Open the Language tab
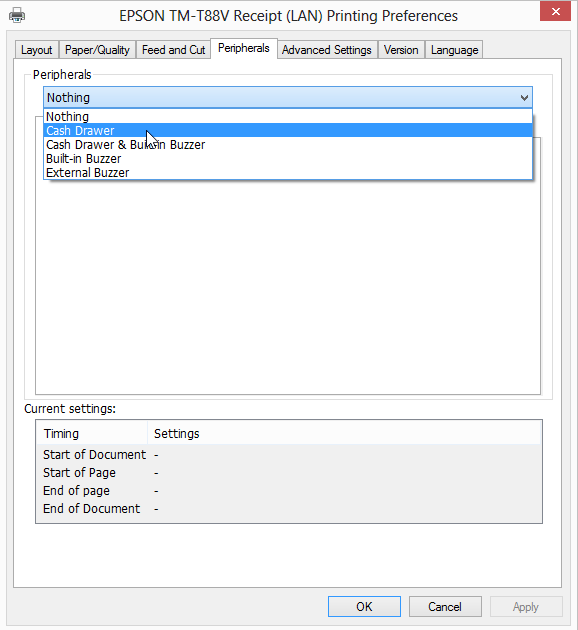The image size is (578, 630). 454,50
